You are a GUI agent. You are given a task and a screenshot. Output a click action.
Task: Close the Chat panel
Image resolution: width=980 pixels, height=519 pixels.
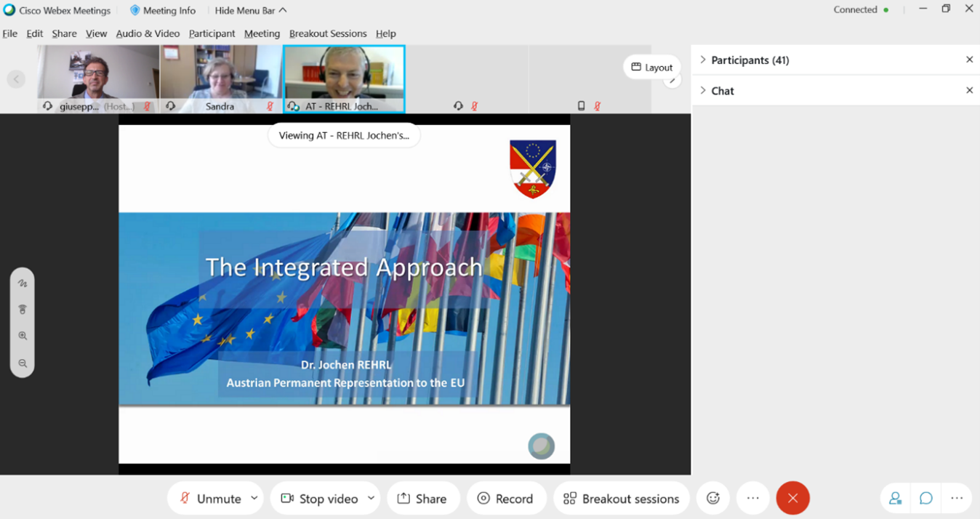point(969,90)
